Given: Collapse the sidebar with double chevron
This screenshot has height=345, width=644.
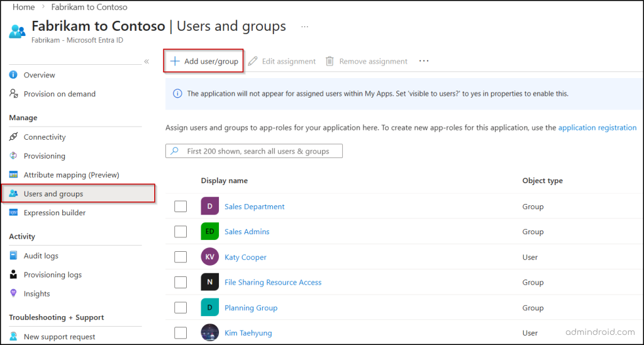Looking at the screenshot, I should 147,62.
